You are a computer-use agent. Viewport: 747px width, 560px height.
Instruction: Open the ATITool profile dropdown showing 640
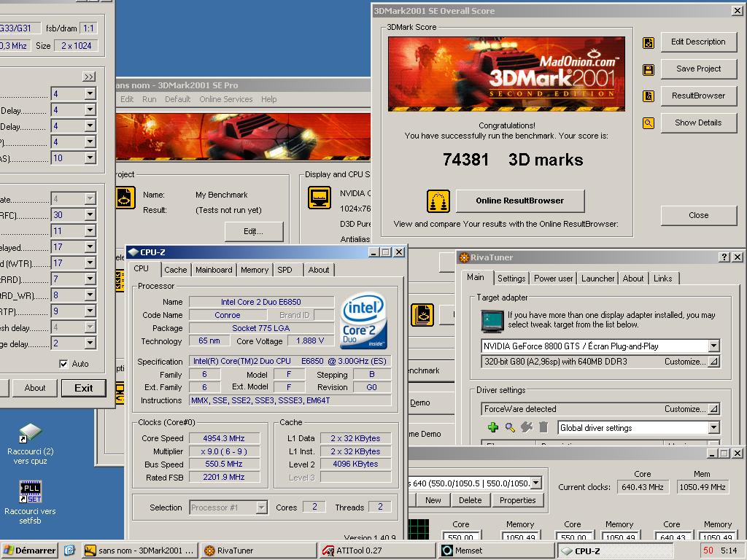pos(536,483)
